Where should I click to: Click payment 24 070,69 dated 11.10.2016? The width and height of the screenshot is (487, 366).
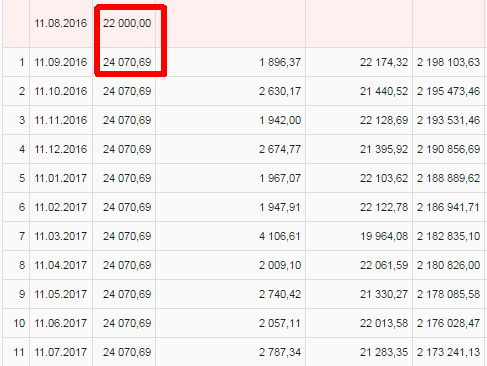click(x=127, y=91)
